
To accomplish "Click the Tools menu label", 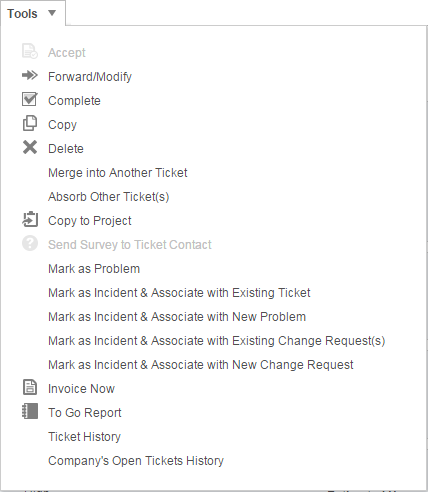I will (22, 14).
